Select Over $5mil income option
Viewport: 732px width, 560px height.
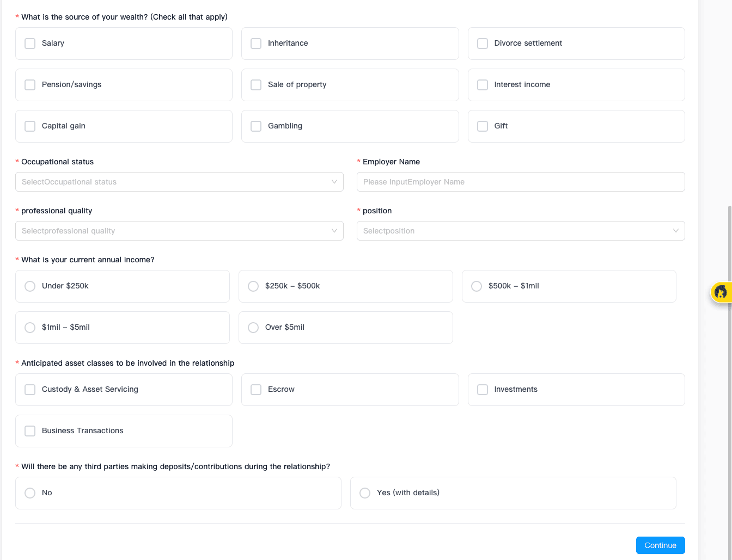tap(253, 328)
